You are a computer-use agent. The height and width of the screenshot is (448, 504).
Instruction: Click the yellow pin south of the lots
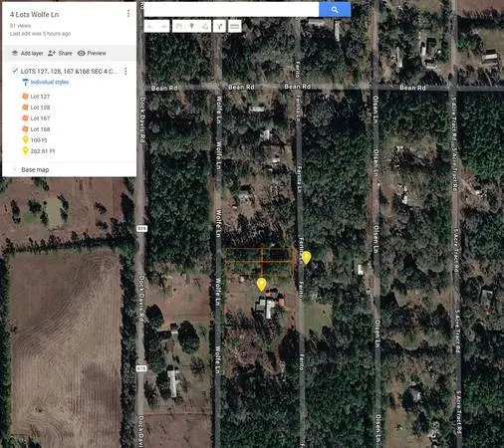[x=261, y=285]
